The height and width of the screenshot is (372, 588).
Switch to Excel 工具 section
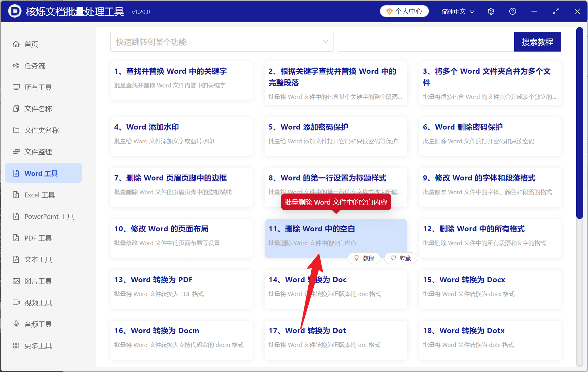click(x=43, y=195)
